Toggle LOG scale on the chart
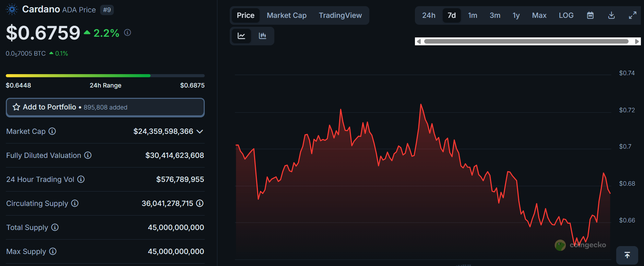Viewport: 644px width, 266px height. pos(566,15)
